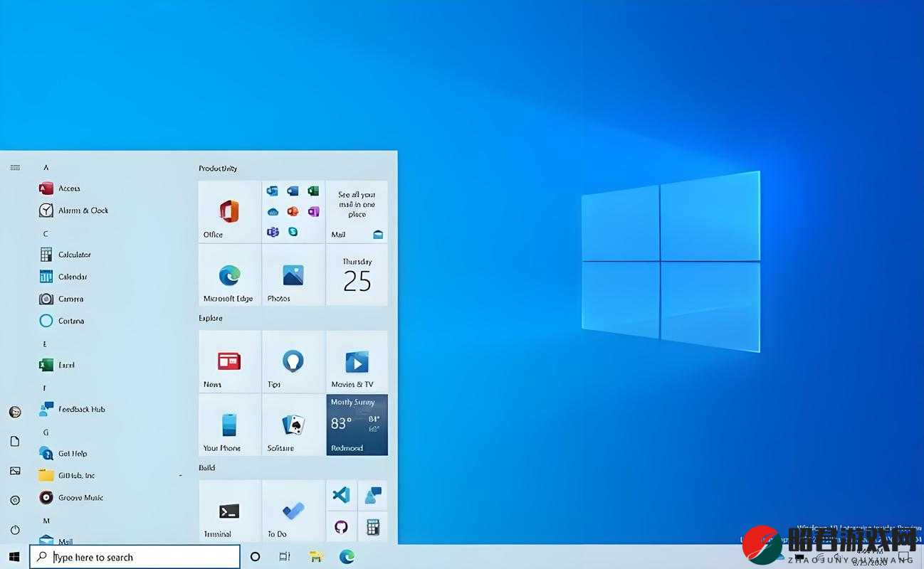Launch the Movies & TV tile
924x569 pixels.
[x=357, y=361]
